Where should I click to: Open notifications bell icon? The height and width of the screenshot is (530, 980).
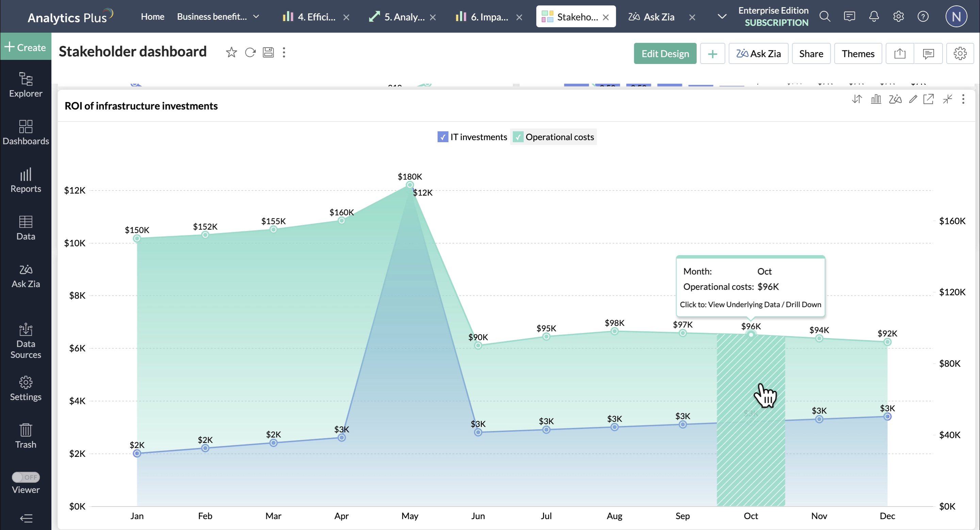(x=874, y=16)
